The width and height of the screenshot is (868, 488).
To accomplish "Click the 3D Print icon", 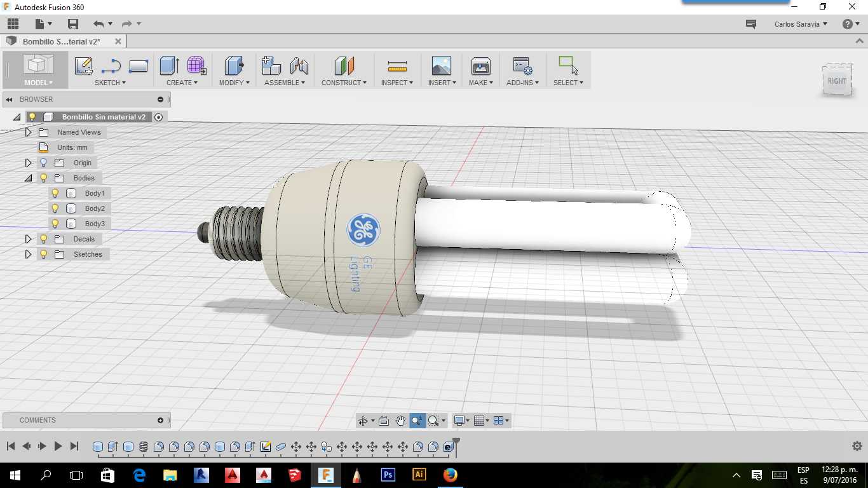I will [x=481, y=65].
